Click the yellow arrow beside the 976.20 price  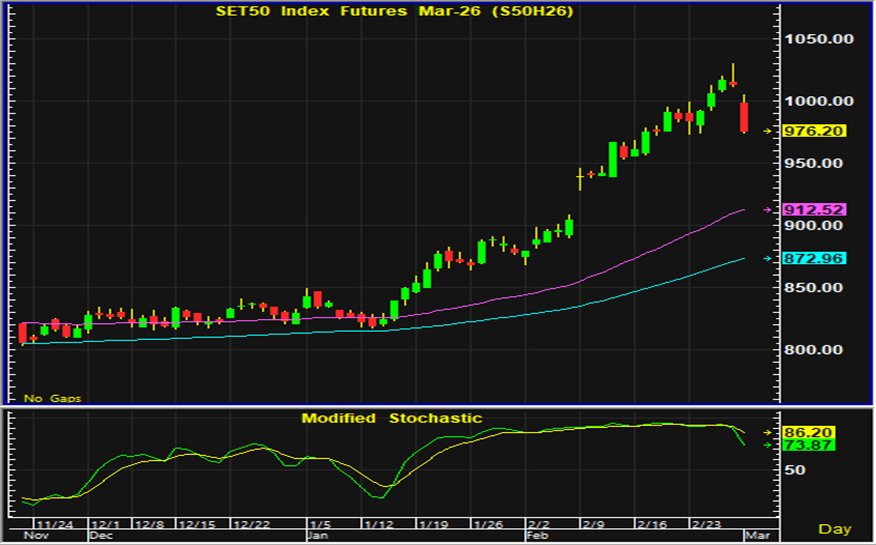coord(768,131)
